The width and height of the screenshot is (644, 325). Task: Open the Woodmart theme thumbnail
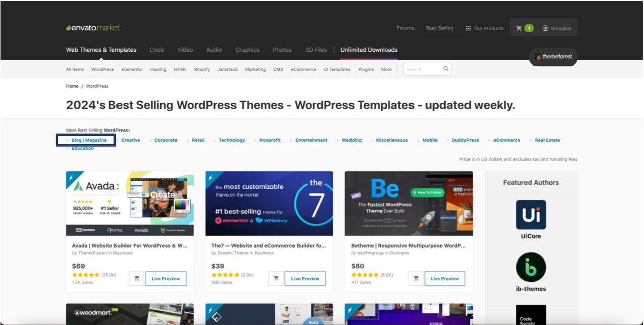pos(130,314)
